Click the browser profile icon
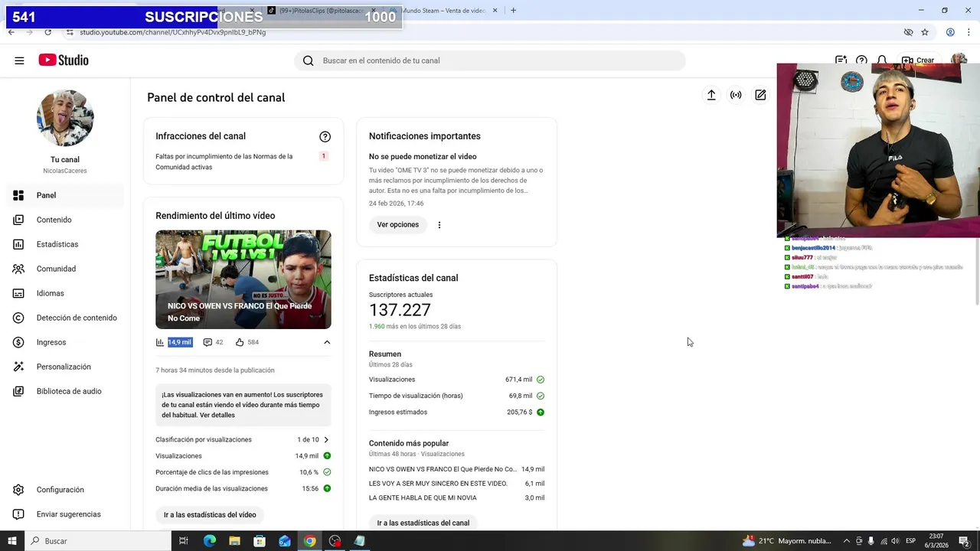 pyautogui.click(x=950, y=32)
